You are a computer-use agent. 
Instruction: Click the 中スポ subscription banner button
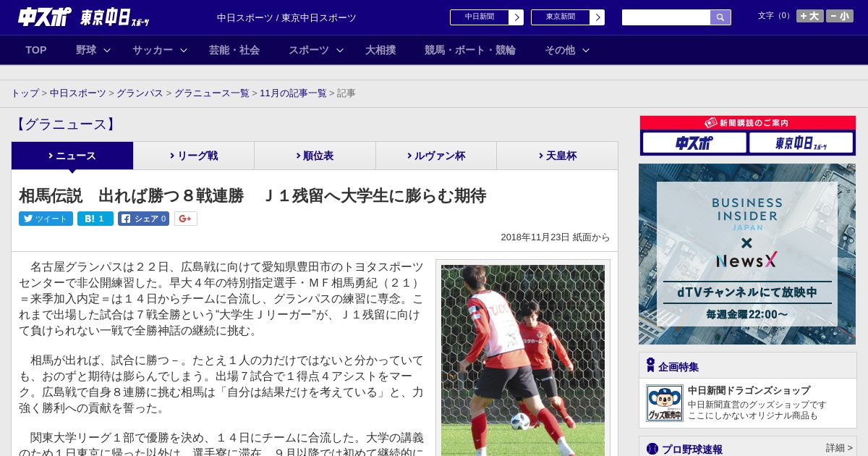(x=694, y=143)
